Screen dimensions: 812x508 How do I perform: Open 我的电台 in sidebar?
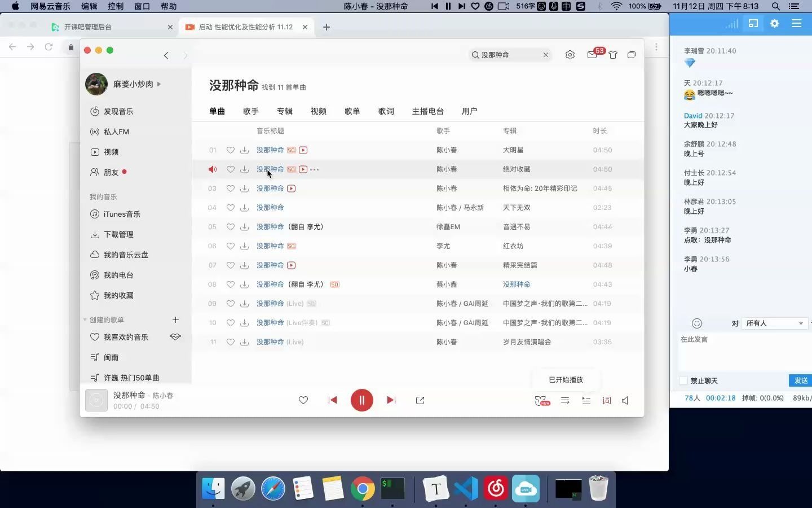112,275
